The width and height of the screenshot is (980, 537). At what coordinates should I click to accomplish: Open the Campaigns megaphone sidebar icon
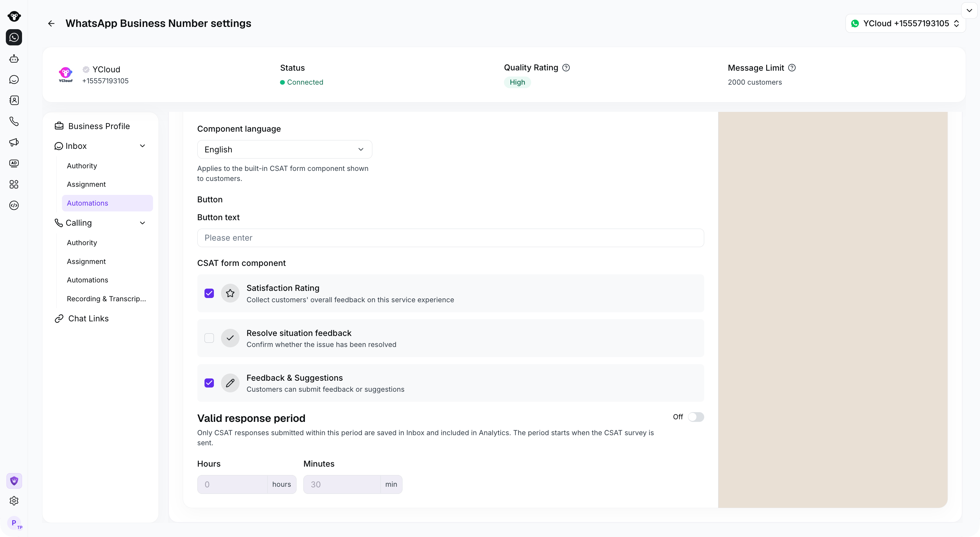pyautogui.click(x=14, y=142)
